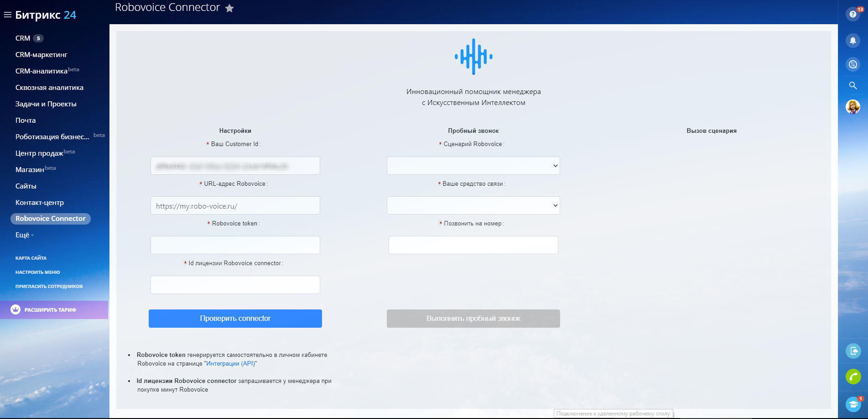Focus the Позвонить на номер field

473,245
